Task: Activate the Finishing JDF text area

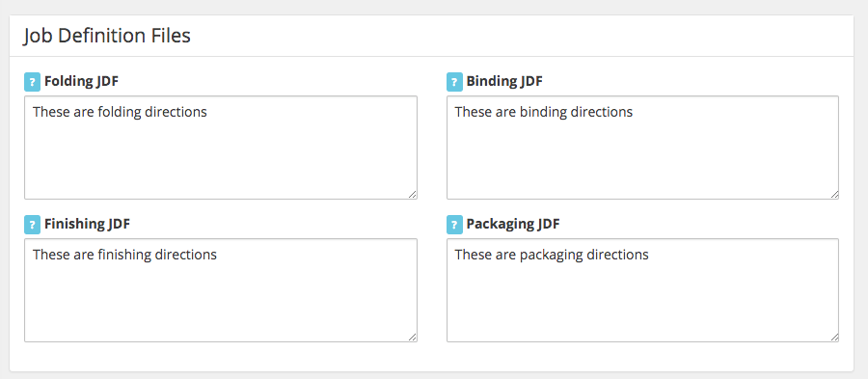Action: point(221,290)
